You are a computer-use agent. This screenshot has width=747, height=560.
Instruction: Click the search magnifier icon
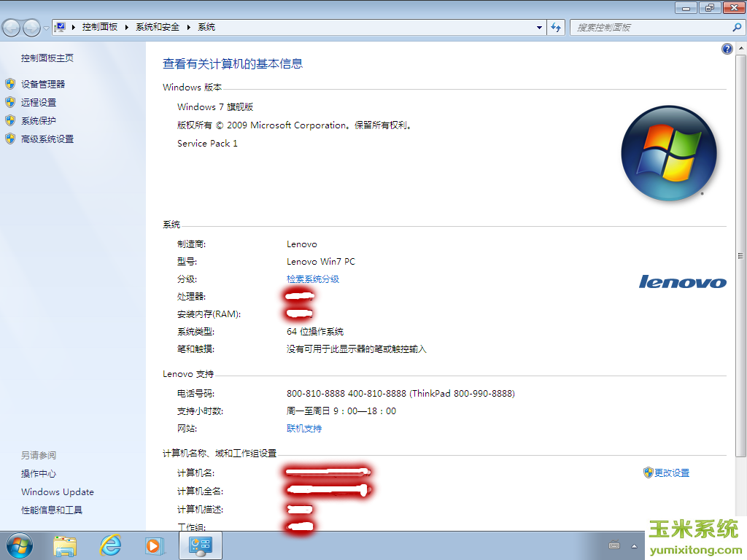(x=737, y=28)
